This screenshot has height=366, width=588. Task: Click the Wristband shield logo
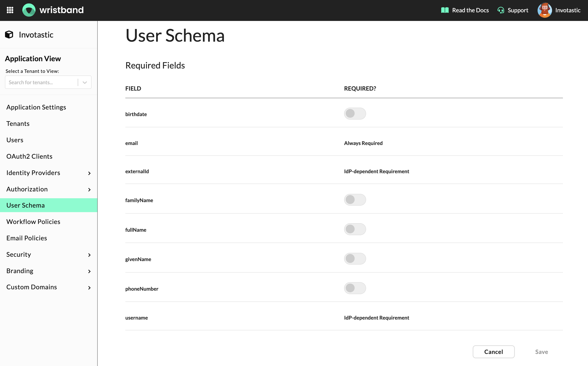[x=29, y=10]
